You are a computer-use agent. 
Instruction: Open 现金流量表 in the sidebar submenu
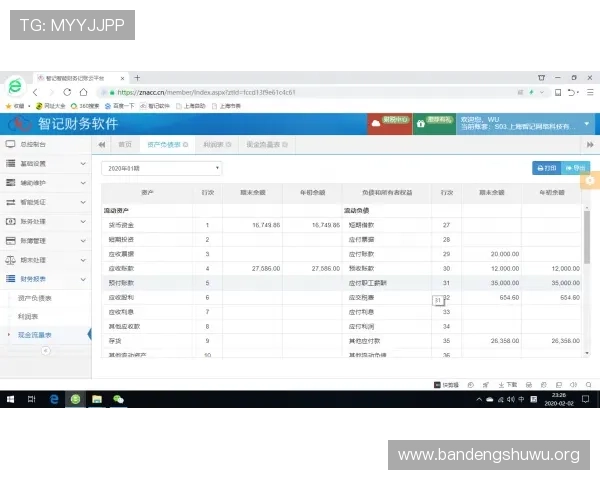point(34,335)
